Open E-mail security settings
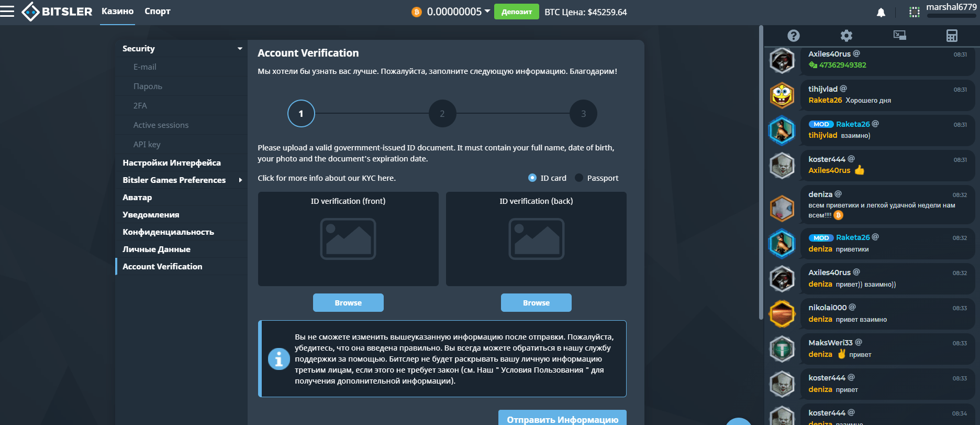The height and width of the screenshot is (425, 980). 145,67
